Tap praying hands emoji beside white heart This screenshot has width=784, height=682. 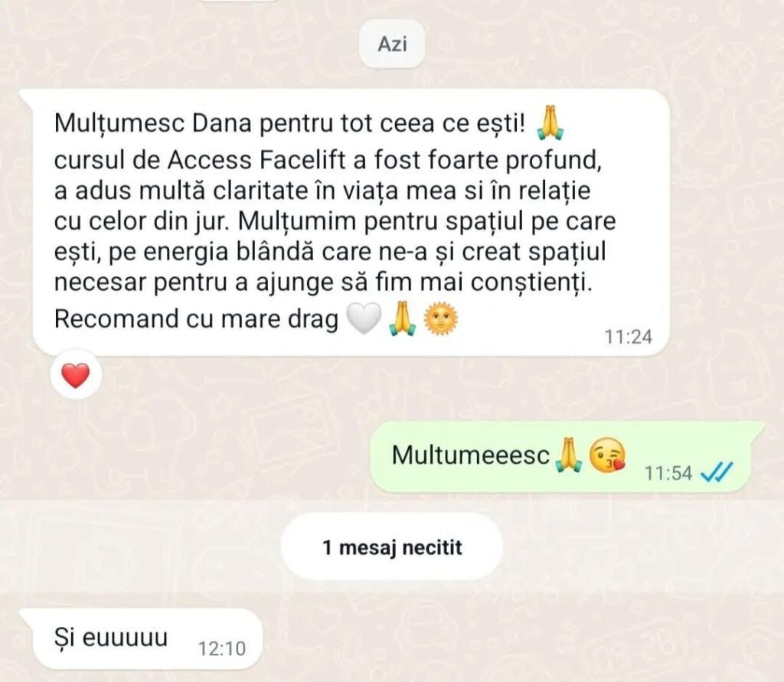[x=403, y=319]
